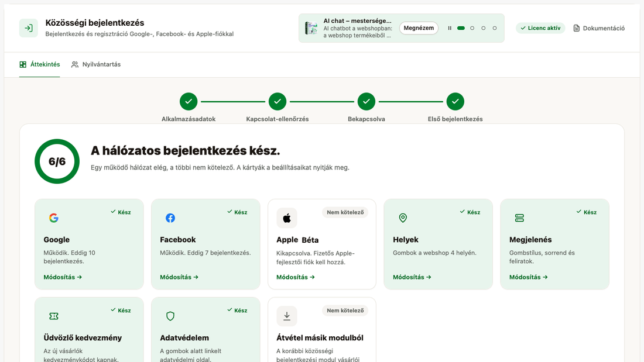644x362 pixels.
Task: Click the AI chat promo thumbnail
Action: pos(311,28)
